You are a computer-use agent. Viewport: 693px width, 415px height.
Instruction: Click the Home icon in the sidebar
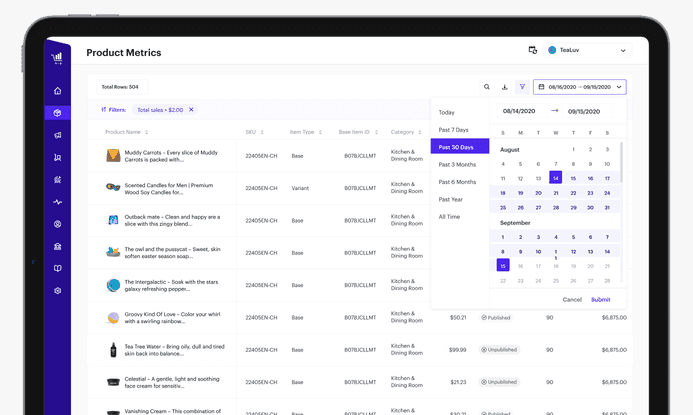click(58, 91)
